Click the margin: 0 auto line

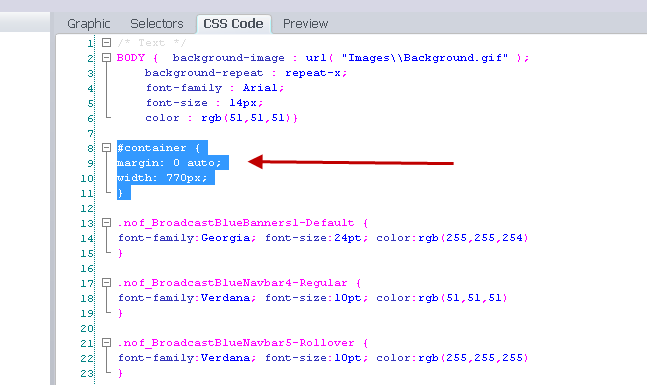point(169,163)
